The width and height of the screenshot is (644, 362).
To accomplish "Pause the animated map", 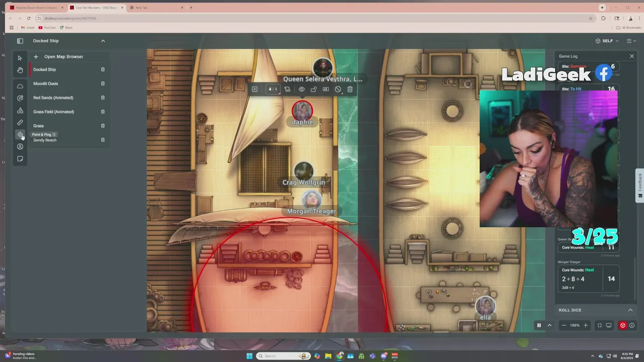I will pyautogui.click(x=539, y=325).
